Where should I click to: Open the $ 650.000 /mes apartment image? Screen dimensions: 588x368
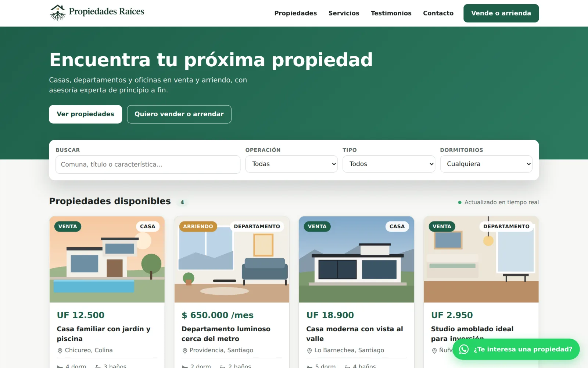click(x=232, y=259)
